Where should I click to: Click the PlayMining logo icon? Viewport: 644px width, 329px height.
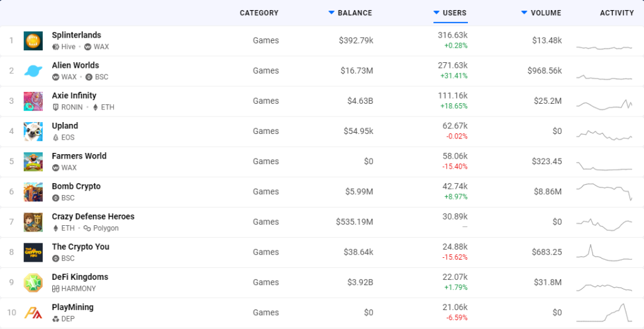33,313
